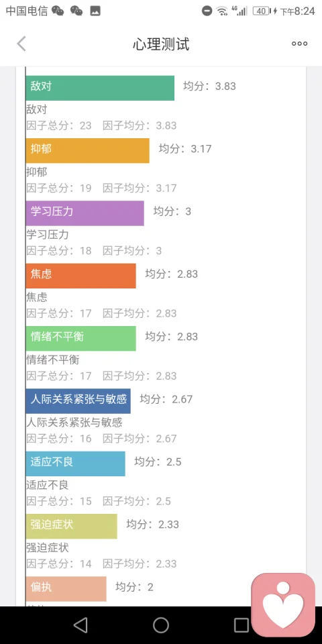
Task: Tap the back arrow icon
Action: click(x=21, y=44)
